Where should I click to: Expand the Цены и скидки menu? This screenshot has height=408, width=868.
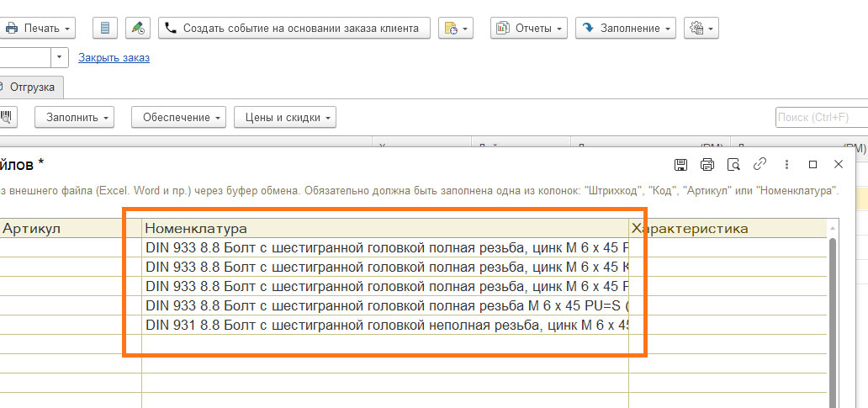[284, 117]
